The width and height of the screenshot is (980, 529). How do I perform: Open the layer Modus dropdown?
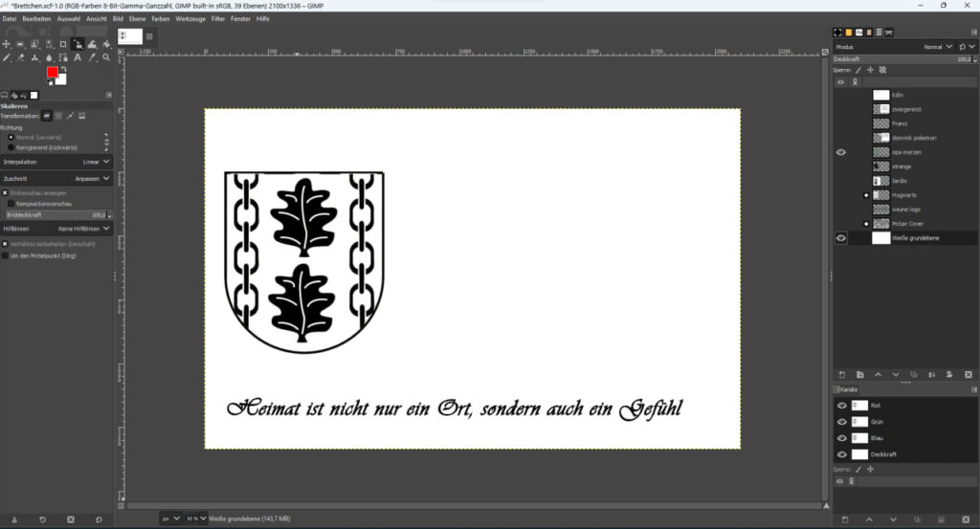pos(937,46)
